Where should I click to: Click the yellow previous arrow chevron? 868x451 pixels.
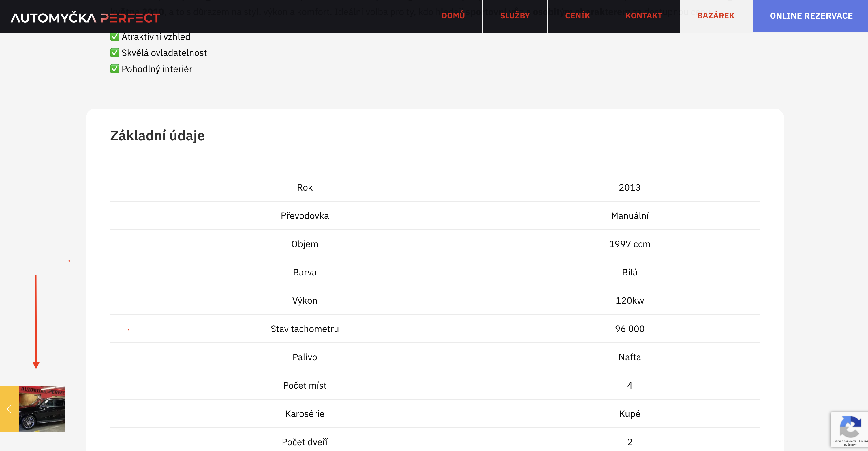pos(9,409)
